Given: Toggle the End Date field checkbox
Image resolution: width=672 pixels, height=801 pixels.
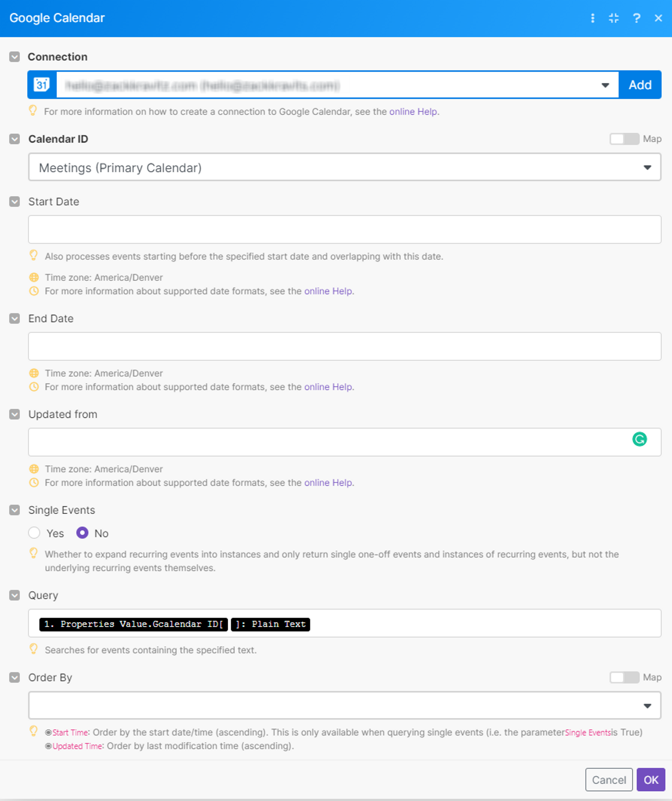Looking at the screenshot, I should point(14,319).
